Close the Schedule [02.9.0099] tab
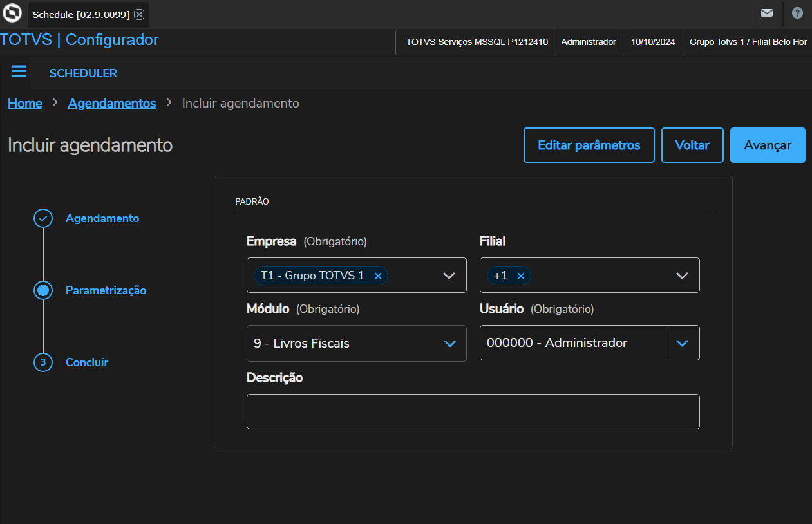The image size is (812, 524). coord(139,14)
